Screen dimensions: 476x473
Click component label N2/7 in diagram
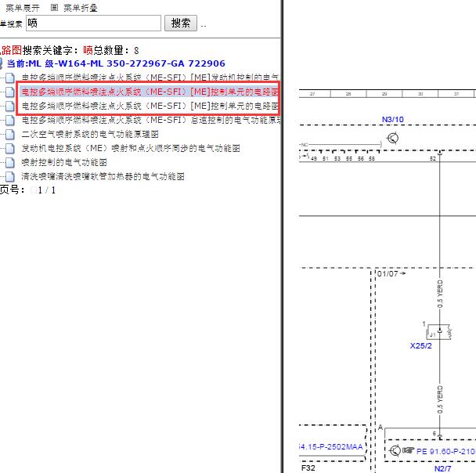tap(442, 468)
